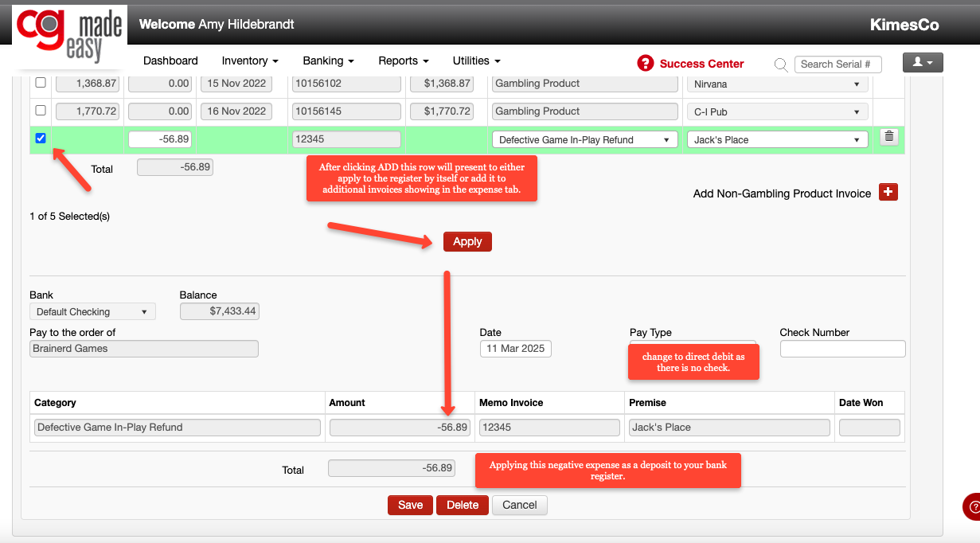Viewport: 980px width, 543px height.
Task: Click the Welcome Amy Hildebrandt text
Action: click(217, 24)
